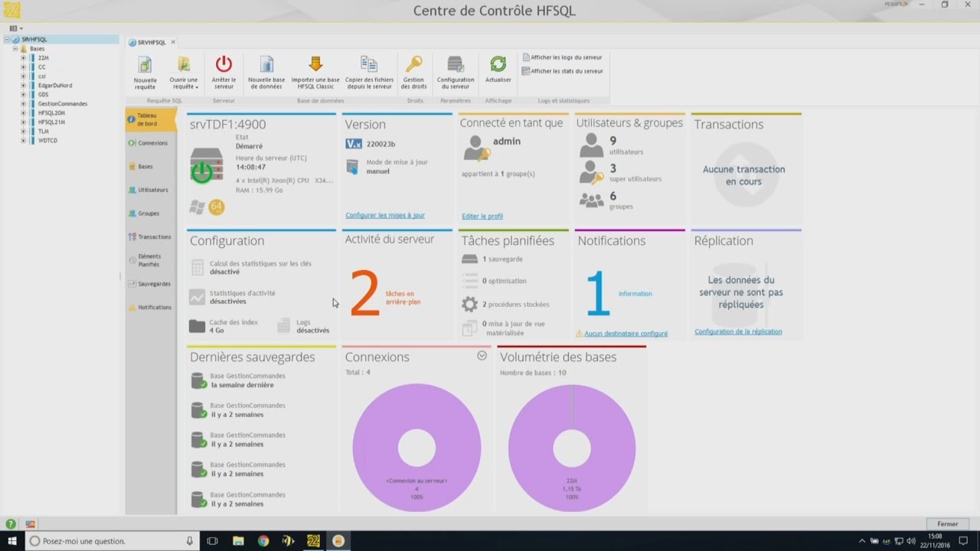Click the green server power icon
This screenshot has width=980, height=551.
coord(201,172)
